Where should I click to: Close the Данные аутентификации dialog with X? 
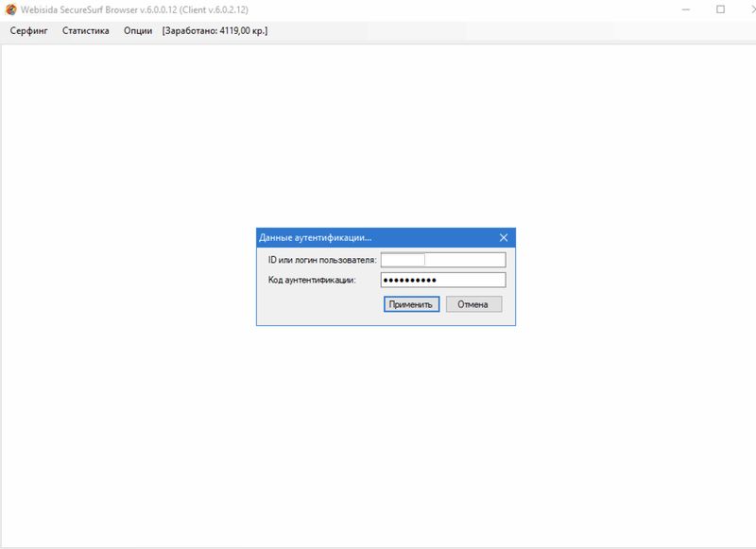point(504,238)
